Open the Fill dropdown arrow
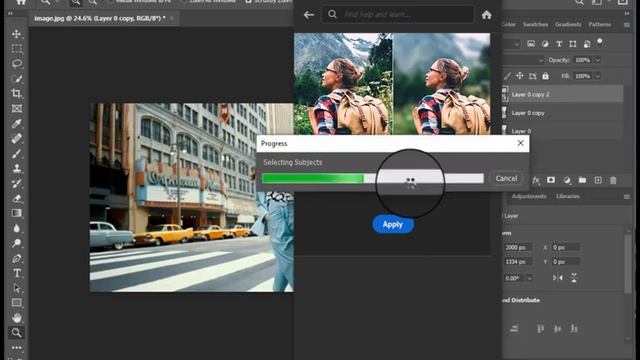This screenshot has height=360, width=640. coord(598,76)
